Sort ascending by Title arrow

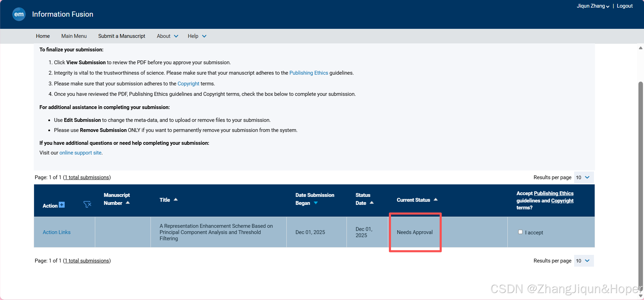point(176,200)
